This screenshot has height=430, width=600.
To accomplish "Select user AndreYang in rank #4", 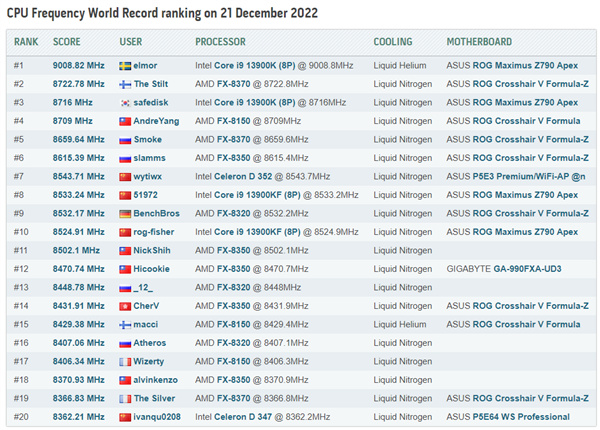I will click(156, 121).
